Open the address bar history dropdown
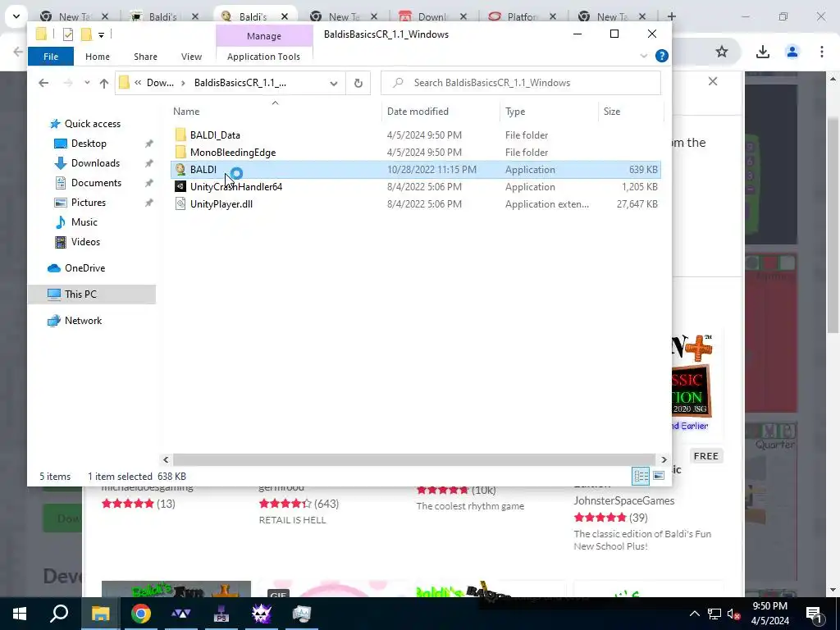 [334, 83]
